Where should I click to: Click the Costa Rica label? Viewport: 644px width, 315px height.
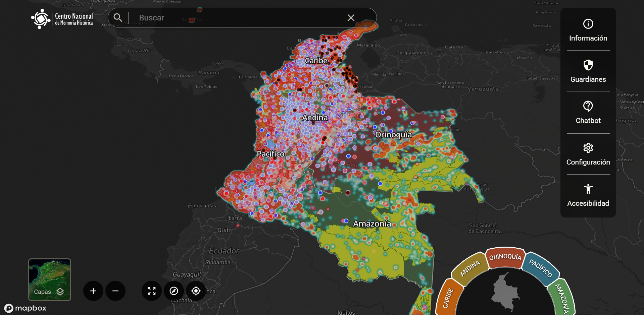coord(141,51)
